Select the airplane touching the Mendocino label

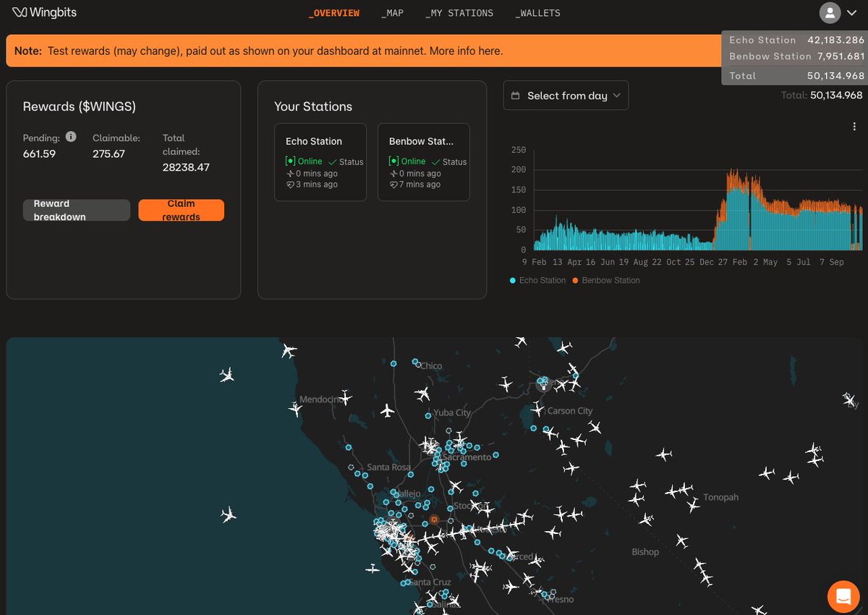345,397
